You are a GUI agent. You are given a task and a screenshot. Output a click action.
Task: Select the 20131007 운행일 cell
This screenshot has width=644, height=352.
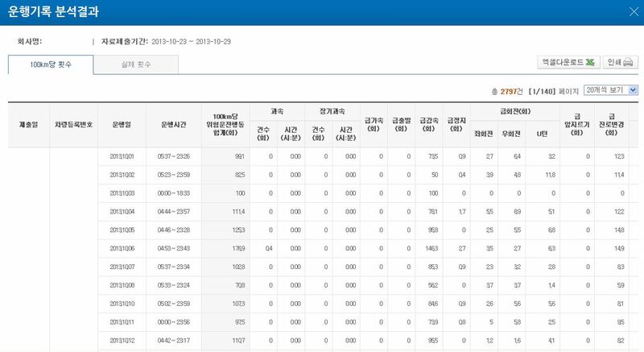122,267
